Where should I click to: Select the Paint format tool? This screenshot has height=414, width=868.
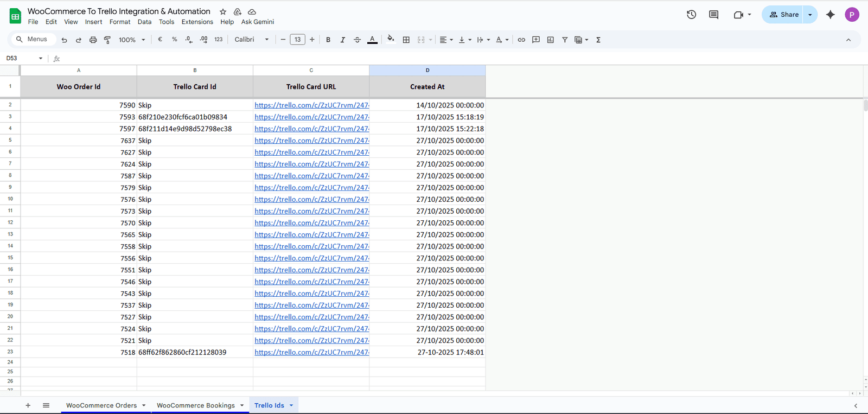pyautogui.click(x=107, y=40)
